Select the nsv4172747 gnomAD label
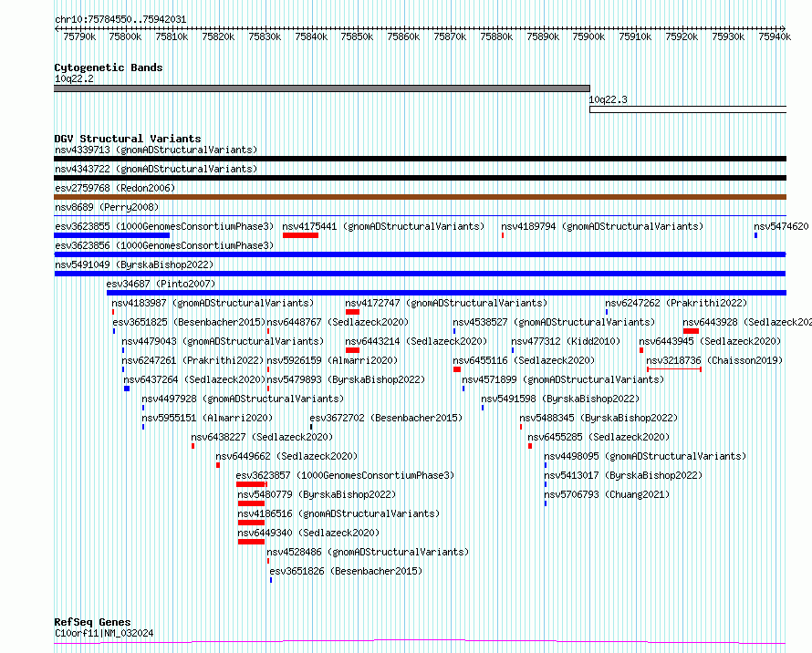Image resolution: width=812 pixels, height=653 pixels. [446, 304]
